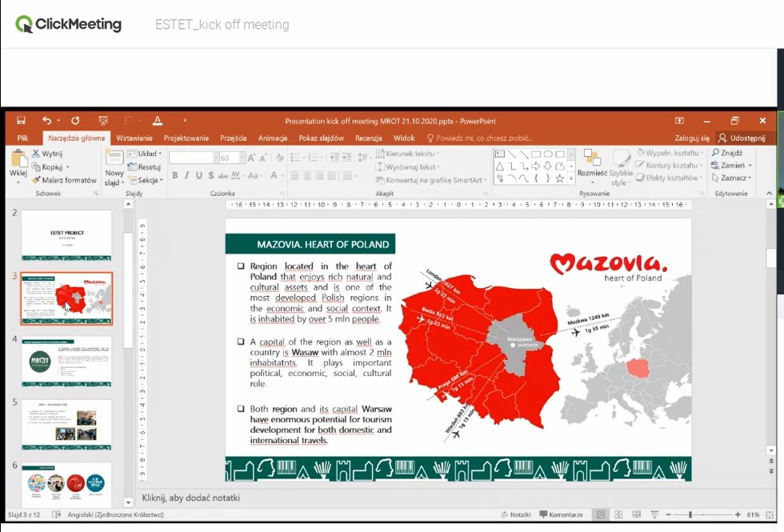Toggle italic formatting
This screenshot has height=532, width=784.
click(x=187, y=175)
